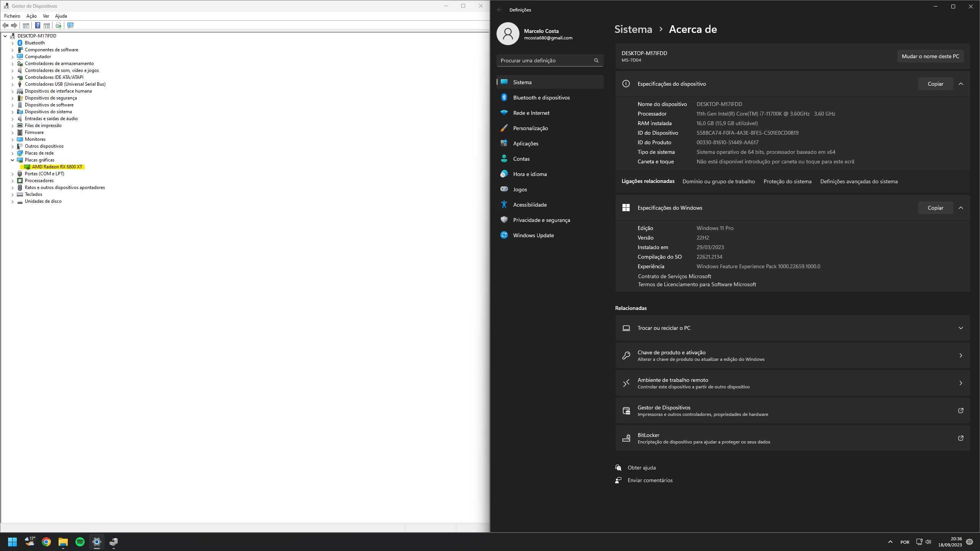Open Personalização settings
980x551 pixels.
coord(550,128)
